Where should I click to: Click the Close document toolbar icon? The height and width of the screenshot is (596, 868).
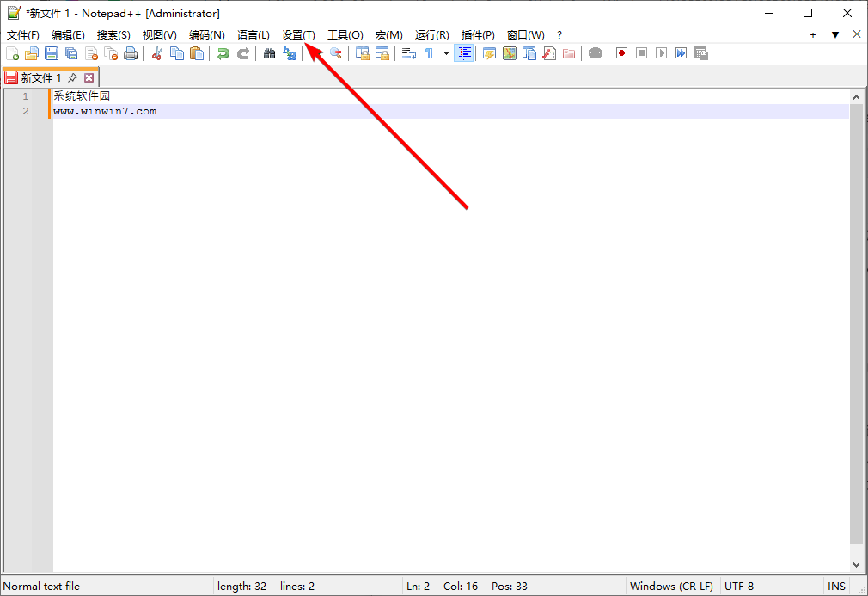point(91,53)
